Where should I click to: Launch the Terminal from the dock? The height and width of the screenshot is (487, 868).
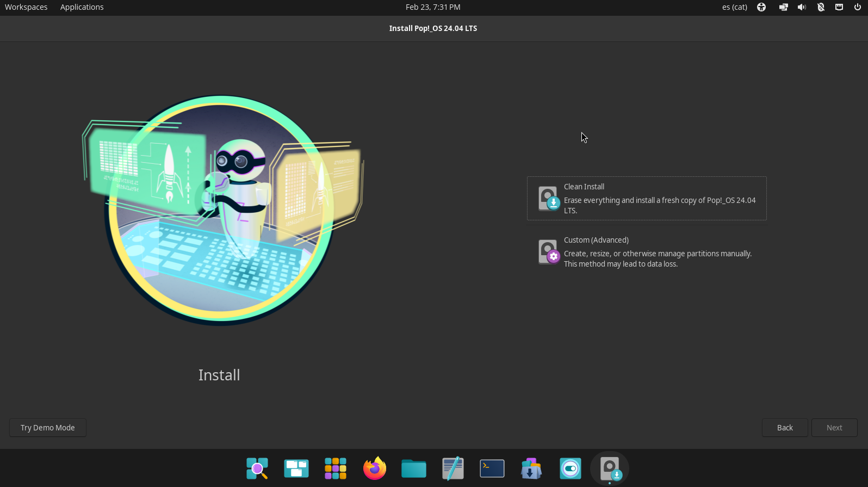click(x=492, y=468)
